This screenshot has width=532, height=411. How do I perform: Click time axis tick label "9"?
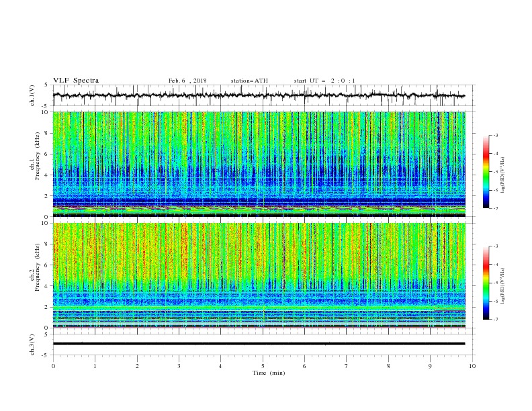pyautogui.click(x=430, y=366)
